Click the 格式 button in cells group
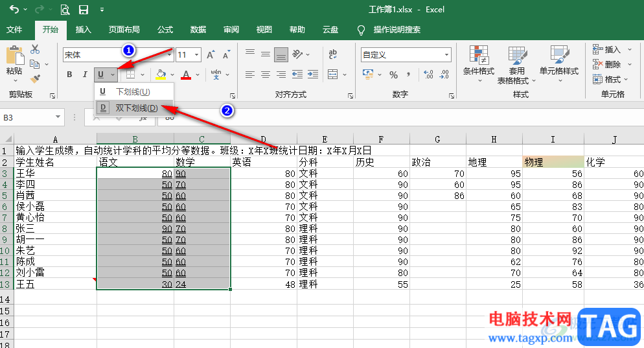The height and width of the screenshot is (348, 644). (610, 79)
